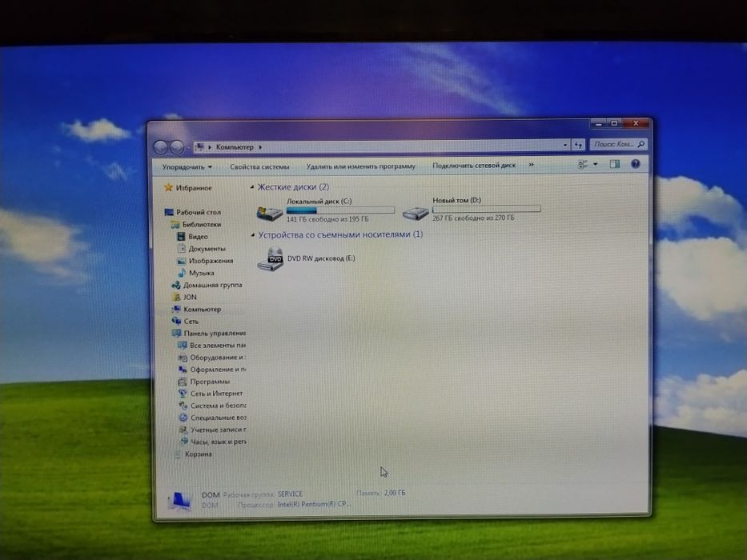The height and width of the screenshot is (560, 747).
Task: Open Все элементы панели item
Action: coord(218,346)
